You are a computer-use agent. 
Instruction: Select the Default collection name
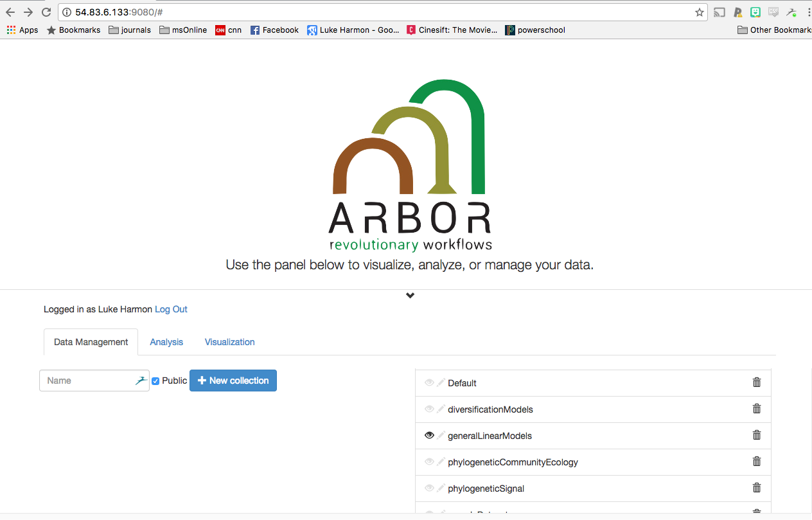pyautogui.click(x=462, y=383)
